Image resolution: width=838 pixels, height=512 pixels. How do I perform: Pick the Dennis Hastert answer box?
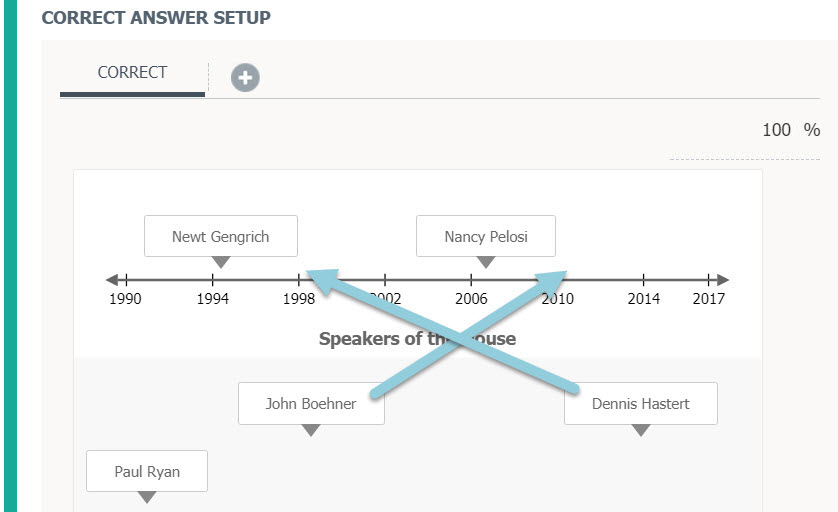pos(641,404)
